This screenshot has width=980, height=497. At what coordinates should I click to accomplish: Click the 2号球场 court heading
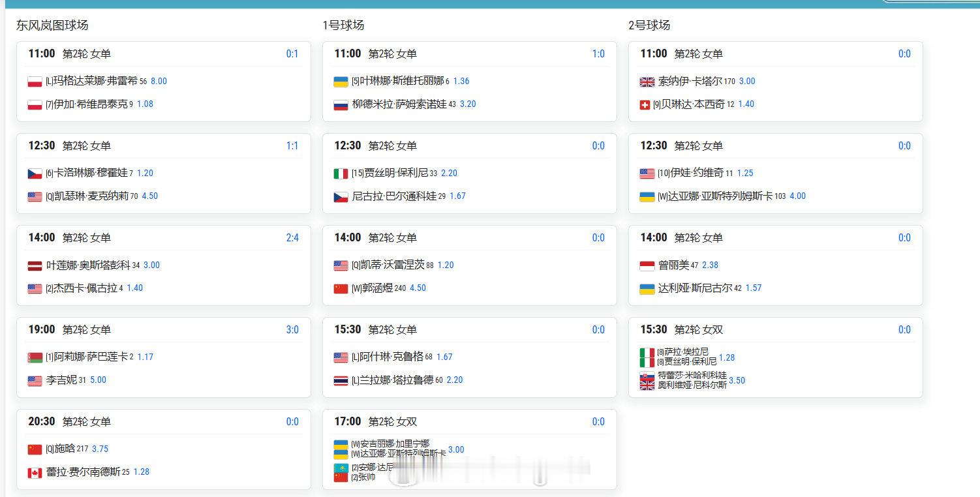pos(649,25)
